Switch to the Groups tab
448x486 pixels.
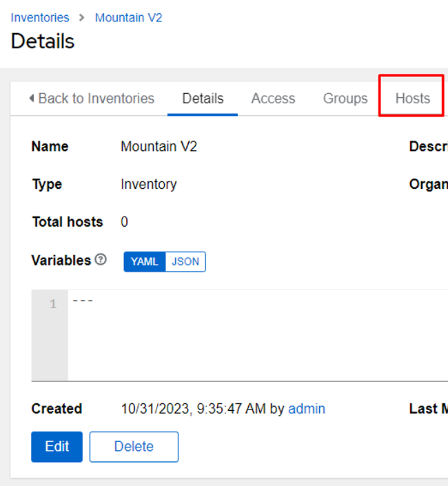345,99
